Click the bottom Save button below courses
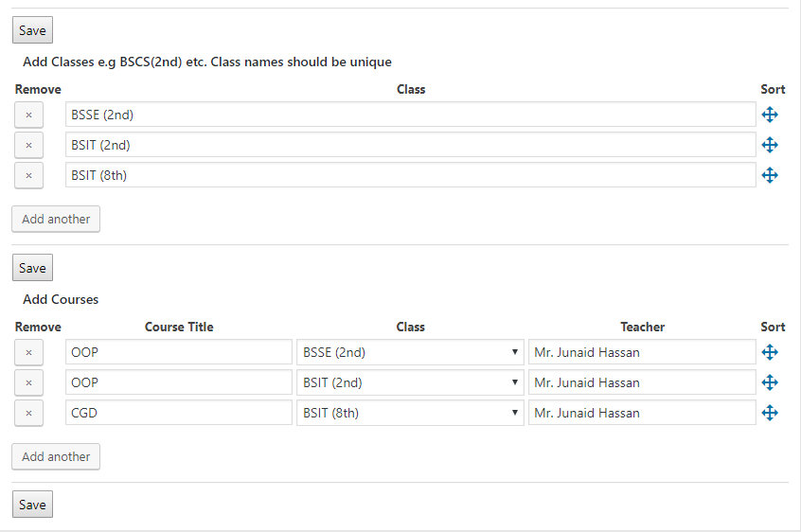Image resolution: width=801 pixels, height=532 pixels. click(x=33, y=505)
